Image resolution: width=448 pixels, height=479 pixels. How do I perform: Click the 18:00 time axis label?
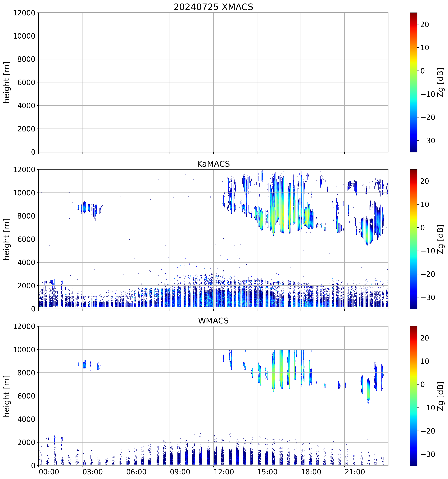coord(311,472)
